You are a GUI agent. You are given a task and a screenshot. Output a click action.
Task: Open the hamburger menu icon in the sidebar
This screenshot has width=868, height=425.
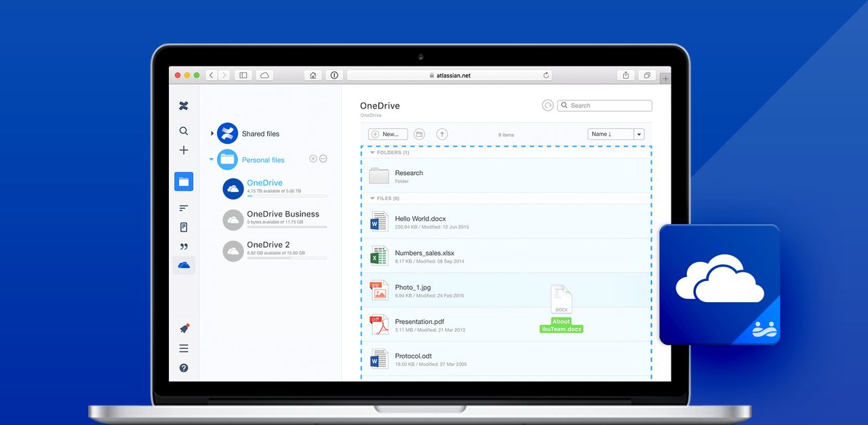pos(184,348)
